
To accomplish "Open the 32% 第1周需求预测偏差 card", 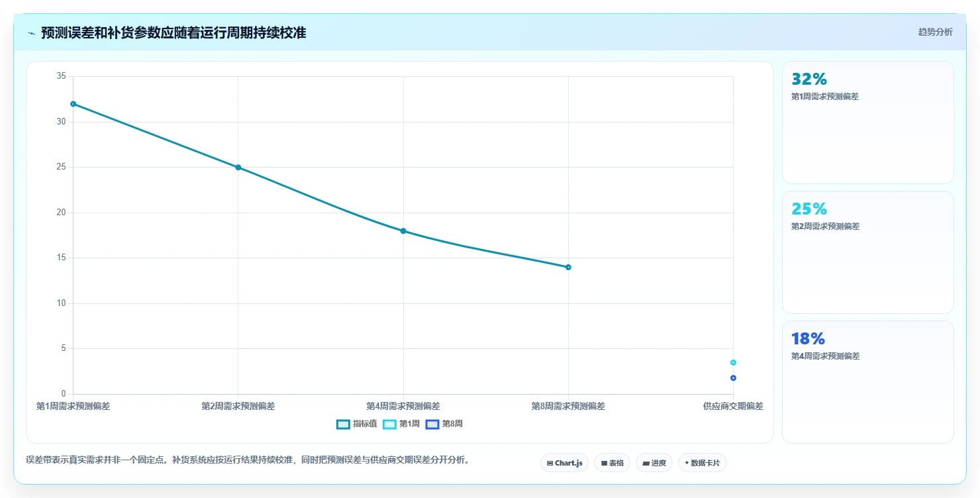I will click(867, 123).
